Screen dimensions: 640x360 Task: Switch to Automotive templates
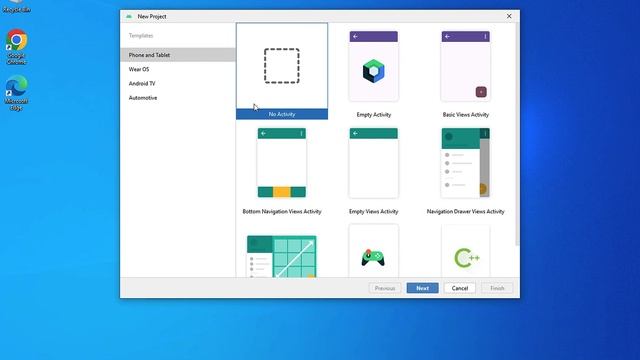pyautogui.click(x=178, y=98)
